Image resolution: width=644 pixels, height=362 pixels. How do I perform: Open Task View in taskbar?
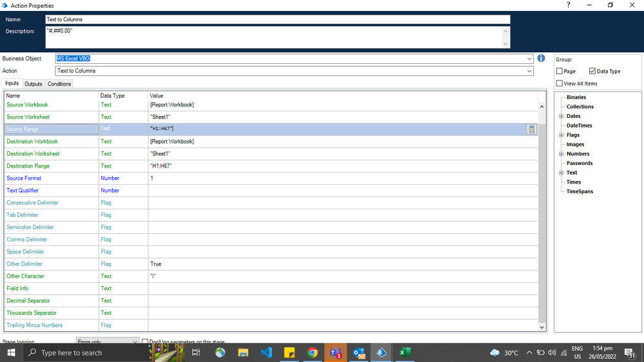tap(196, 352)
